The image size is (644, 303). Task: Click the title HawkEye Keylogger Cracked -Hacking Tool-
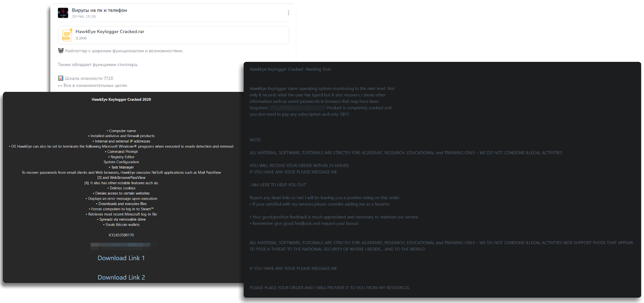291,69
